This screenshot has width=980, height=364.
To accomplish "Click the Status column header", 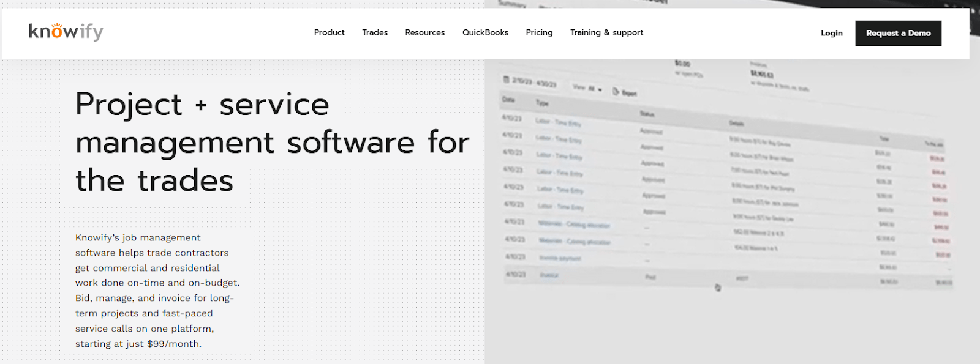I will point(647,114).
